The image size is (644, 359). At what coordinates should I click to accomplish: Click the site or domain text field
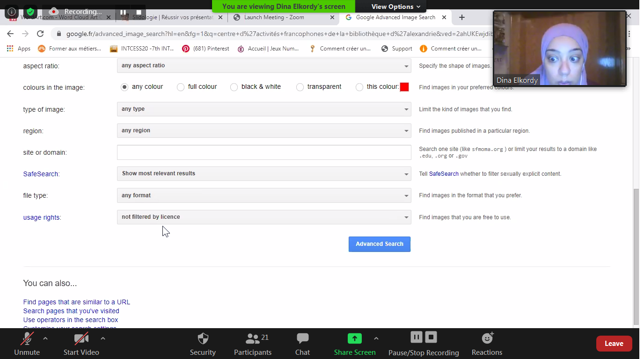(x=263, y=152)
